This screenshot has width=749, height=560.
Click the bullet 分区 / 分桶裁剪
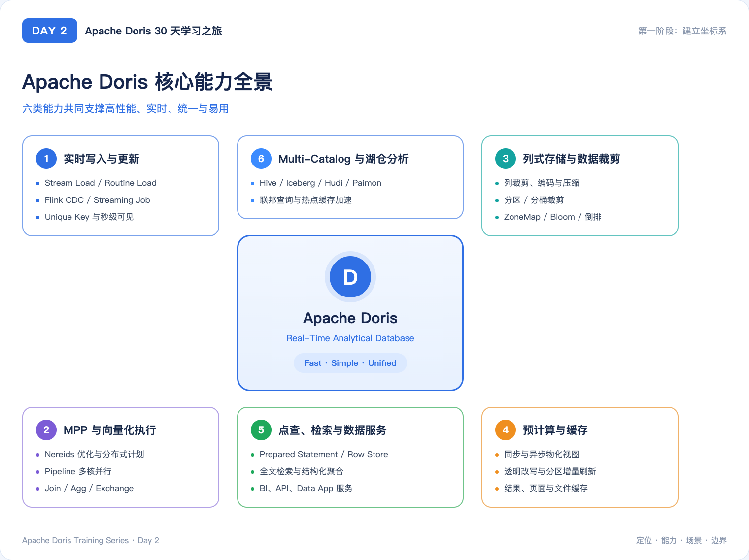534,200
